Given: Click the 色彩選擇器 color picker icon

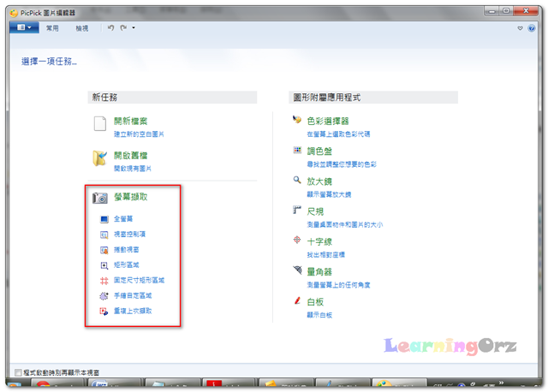Looking at the screenshot, I should pos(297,120).
